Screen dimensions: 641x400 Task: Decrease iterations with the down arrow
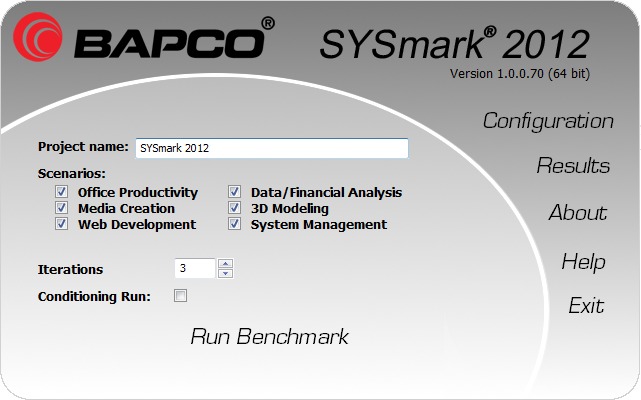(x=225, y=273)
